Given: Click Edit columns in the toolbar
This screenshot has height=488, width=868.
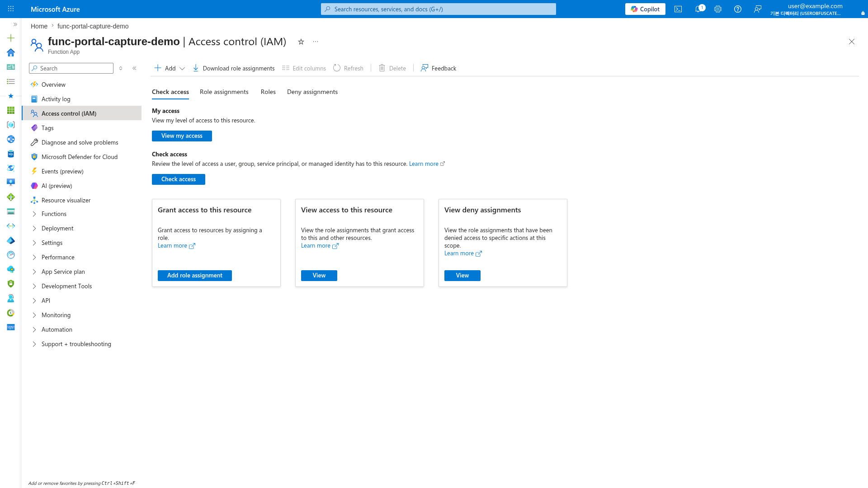Looking at the screenshot, I should 304,68.
